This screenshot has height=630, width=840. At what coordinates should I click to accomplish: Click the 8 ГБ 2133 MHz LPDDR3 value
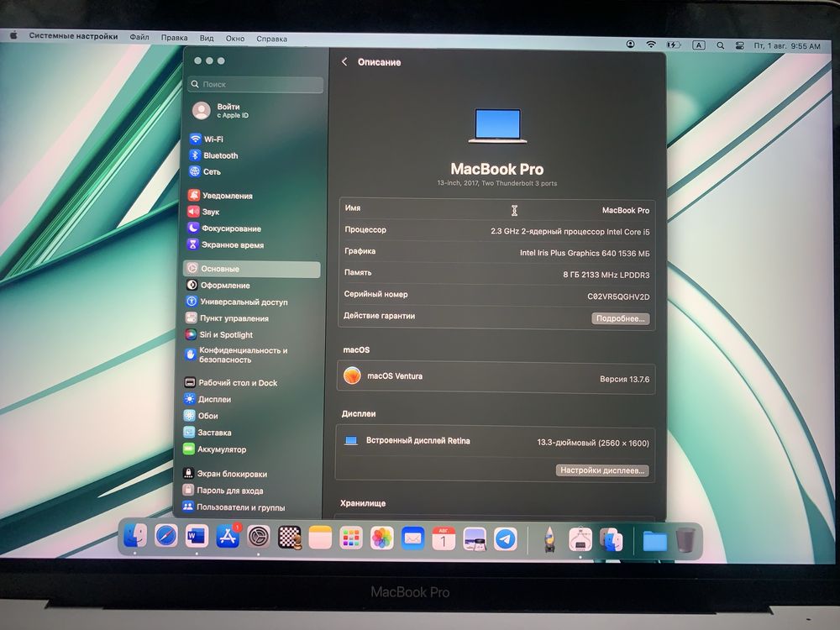(x=606, y=275)
